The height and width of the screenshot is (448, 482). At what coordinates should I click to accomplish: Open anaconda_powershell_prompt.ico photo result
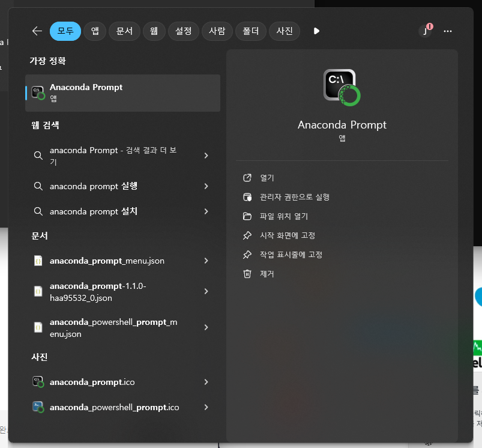(x=115, y=407)
